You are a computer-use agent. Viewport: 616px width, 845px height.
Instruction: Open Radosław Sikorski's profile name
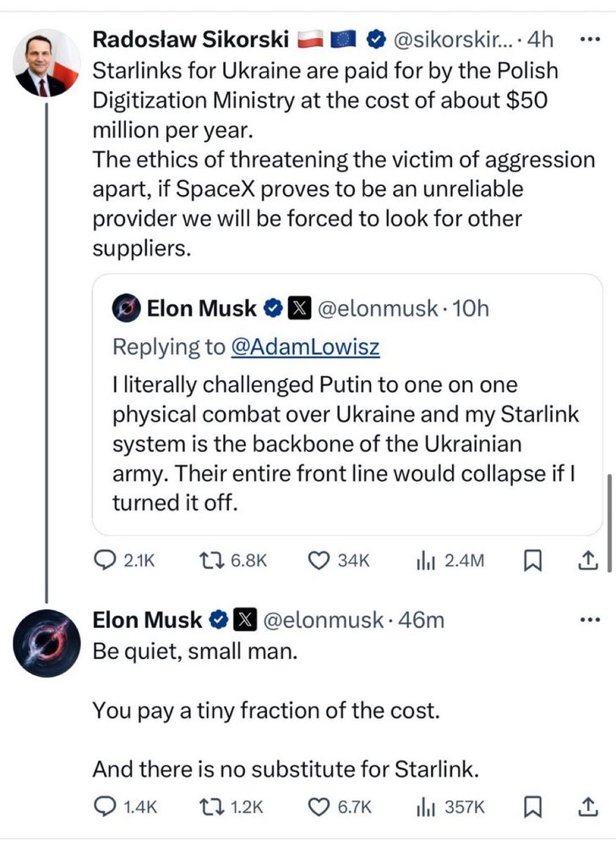coord(190,39)
